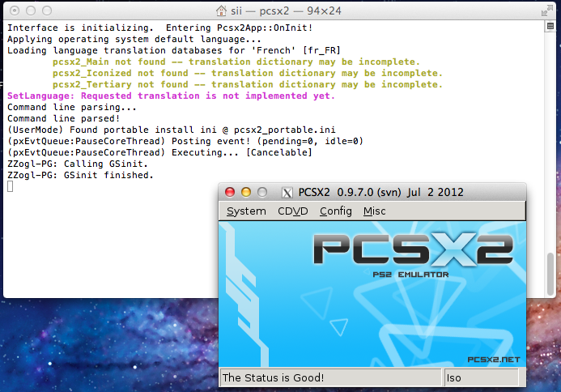Click the 'Interface is initializing' first line
Screen dimensions: 561x392
click(160, 28)
